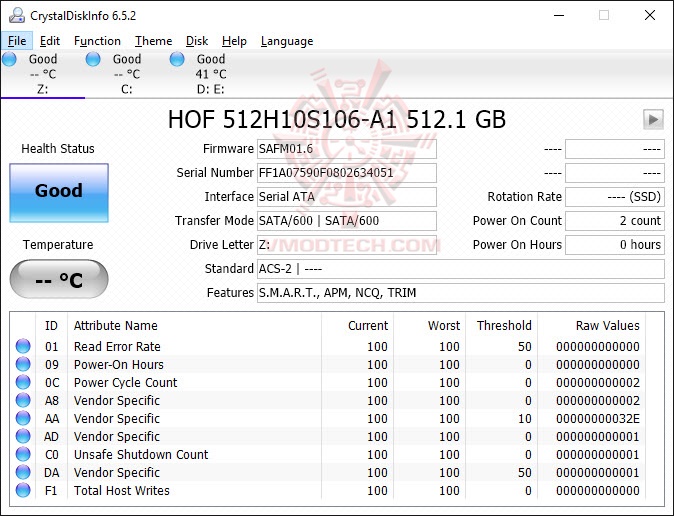Select the blue status orb for drive C:

pyautogui.click(x=93, y=59)
